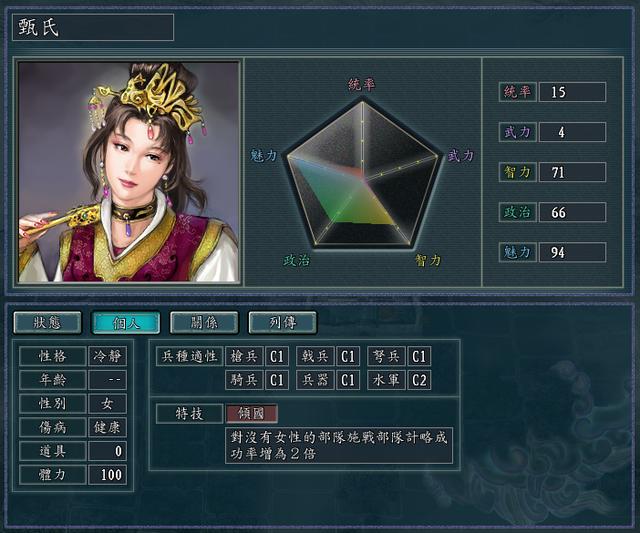Select the 智力 stat label box
Viewport: 640px width, 533px height.
pos(517,172)
